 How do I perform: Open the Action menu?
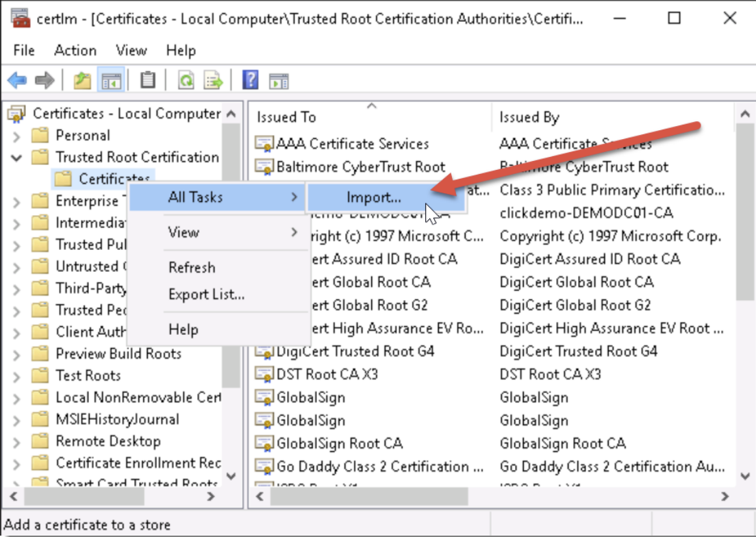pyautogui.click(x=75, y=50)
